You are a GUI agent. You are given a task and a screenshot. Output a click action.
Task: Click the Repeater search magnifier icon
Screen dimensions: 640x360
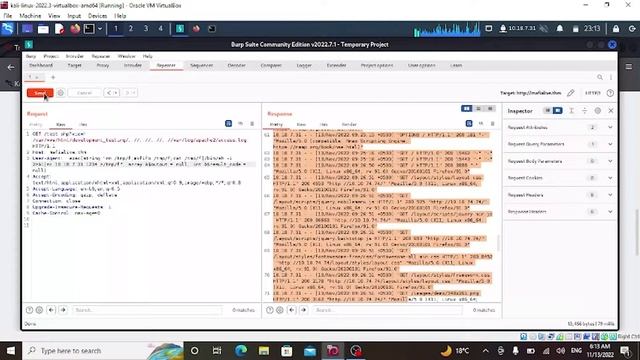[x=600, y=77]
